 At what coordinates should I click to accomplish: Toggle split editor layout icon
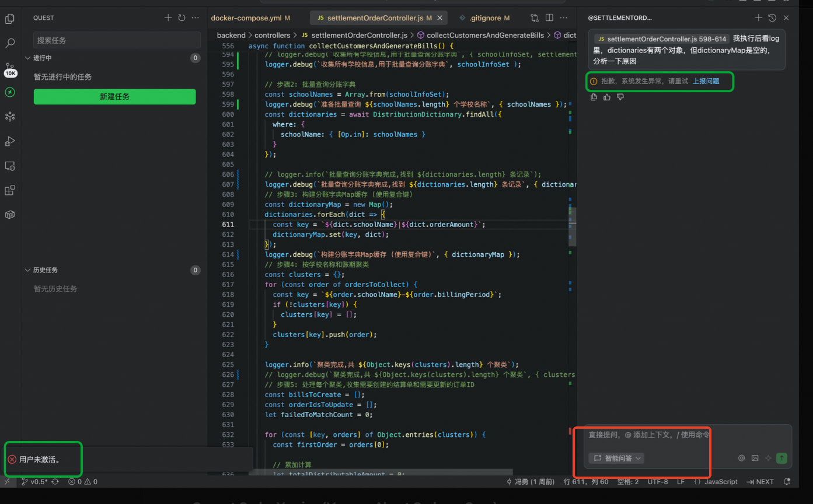[x=549, y=18]
